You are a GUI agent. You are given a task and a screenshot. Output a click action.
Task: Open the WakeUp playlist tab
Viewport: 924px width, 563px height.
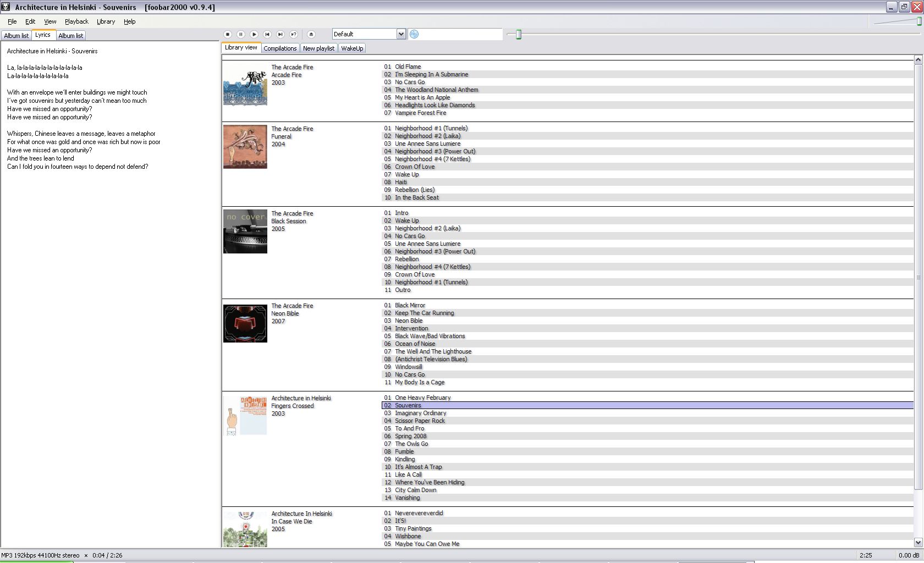tap(352, 48)
